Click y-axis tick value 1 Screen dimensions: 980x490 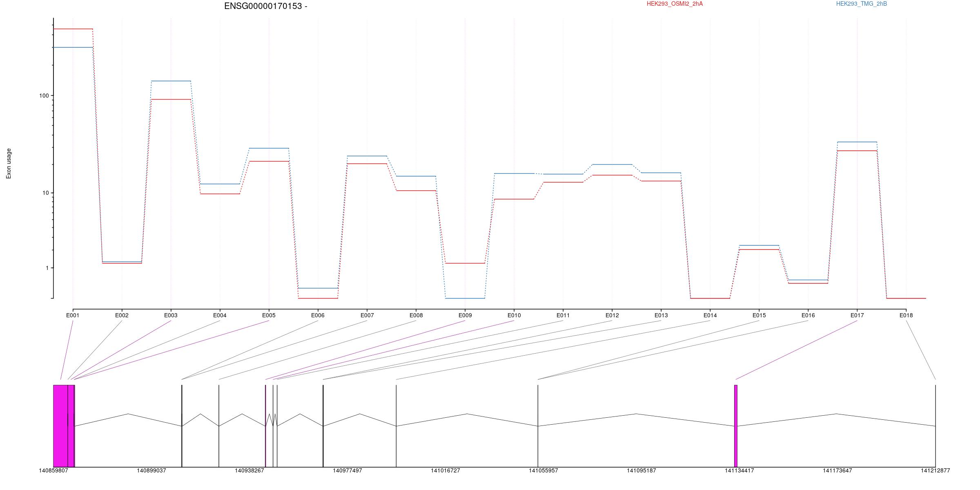pos(47,268)
